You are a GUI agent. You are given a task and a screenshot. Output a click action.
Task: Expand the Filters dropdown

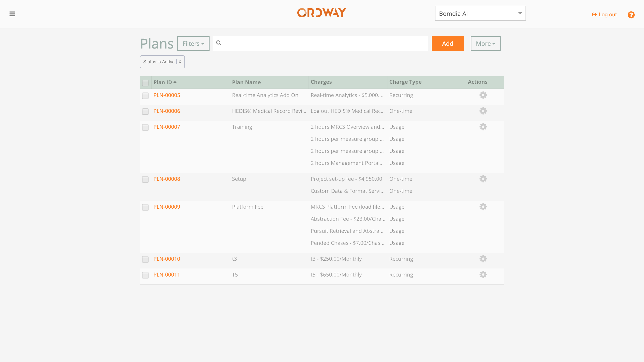[x=193, y=43]
